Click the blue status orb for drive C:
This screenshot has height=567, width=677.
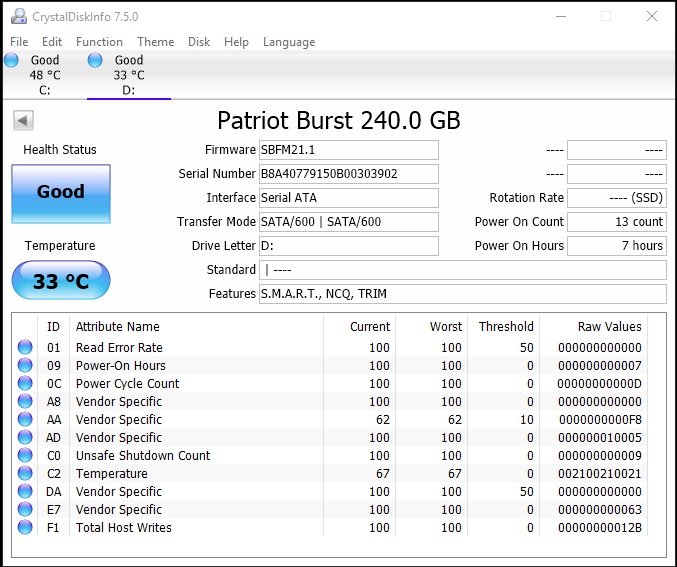pos(12,60)
